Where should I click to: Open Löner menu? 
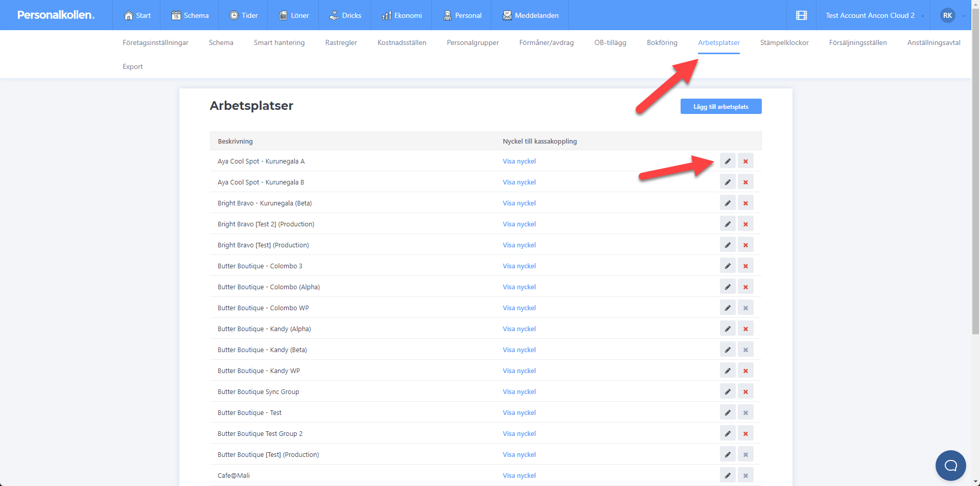click(294, 15)
